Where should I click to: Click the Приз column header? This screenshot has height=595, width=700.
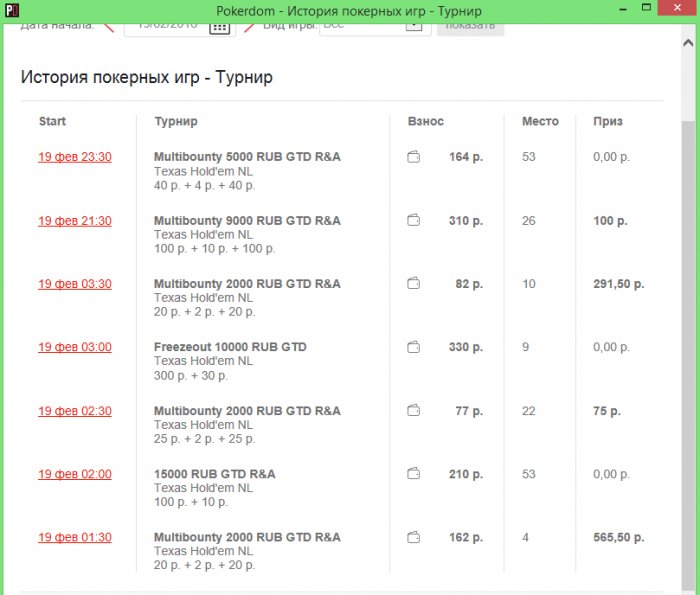pyautogui.click(x=608, y=121)
